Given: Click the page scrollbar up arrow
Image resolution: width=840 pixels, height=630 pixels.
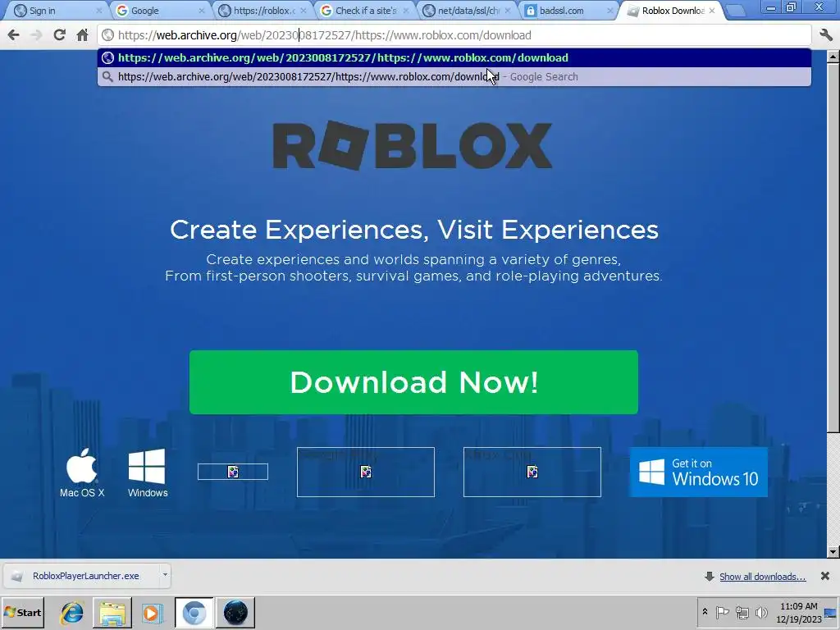Looking at the screenshot, I should [833, 57].
